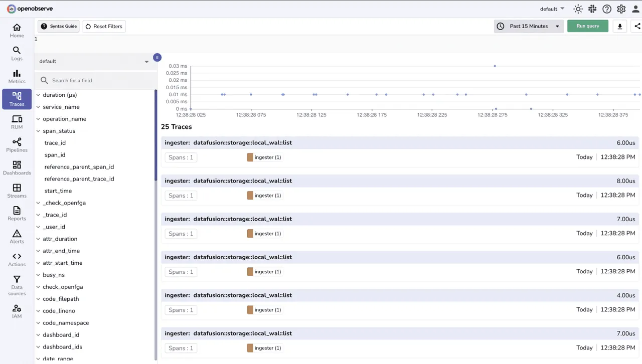The height and width of the screenshot is (364, 642).
Task: Open the organization dropdown in the top bar
Action: 552,9
